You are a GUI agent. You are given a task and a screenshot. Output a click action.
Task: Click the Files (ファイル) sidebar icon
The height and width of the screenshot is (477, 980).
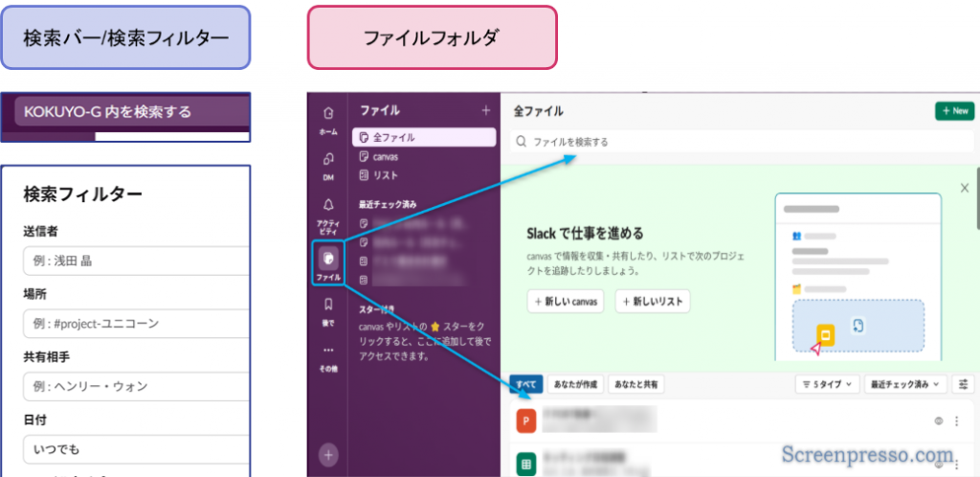(x=328, y=258)
